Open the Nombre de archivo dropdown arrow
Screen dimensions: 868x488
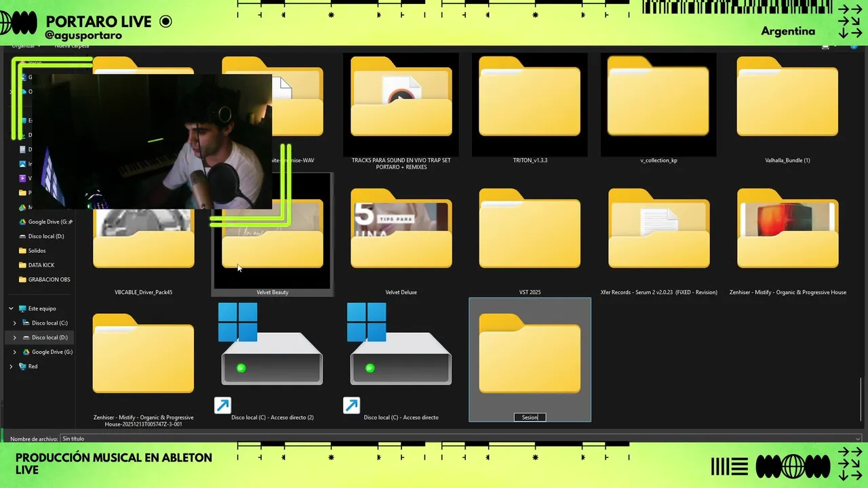coord(858,439)
